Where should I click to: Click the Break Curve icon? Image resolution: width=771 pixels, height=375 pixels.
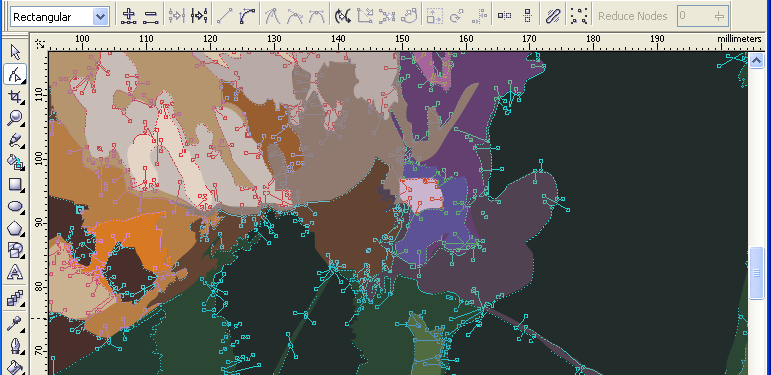199,16
